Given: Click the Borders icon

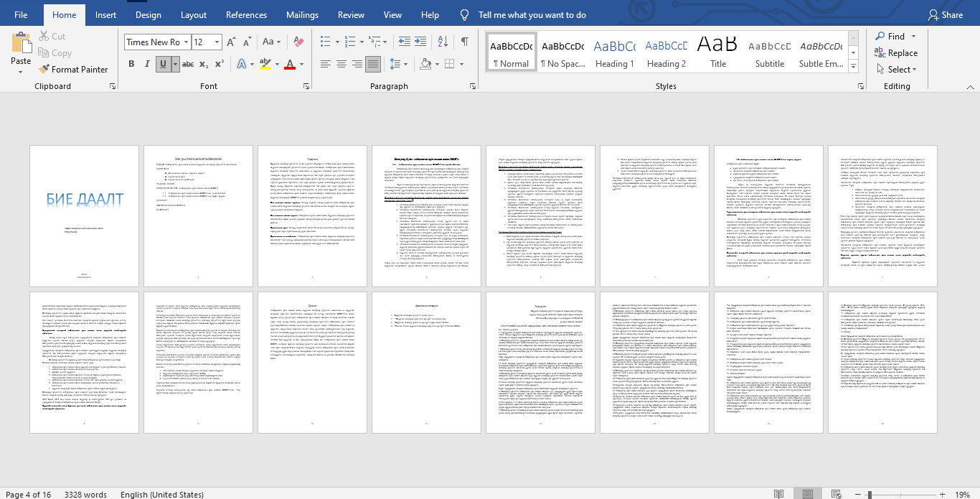Looking at the screenshot, I should pos(451,64).
